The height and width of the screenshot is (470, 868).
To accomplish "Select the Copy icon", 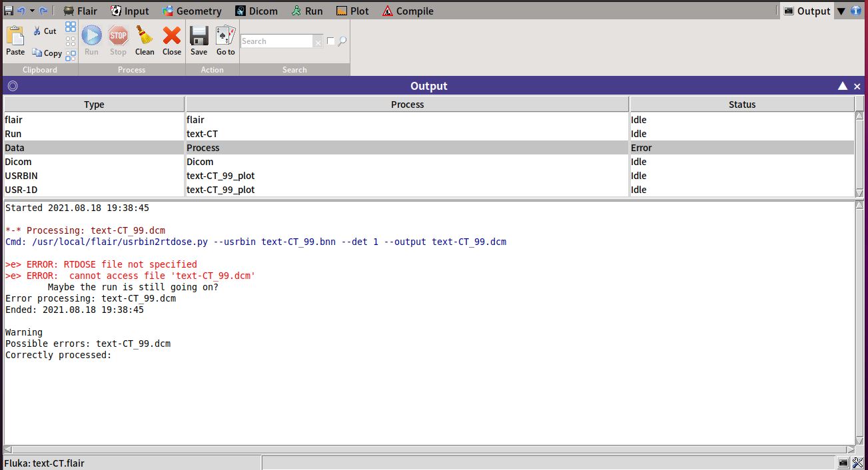I will point(47,53).
